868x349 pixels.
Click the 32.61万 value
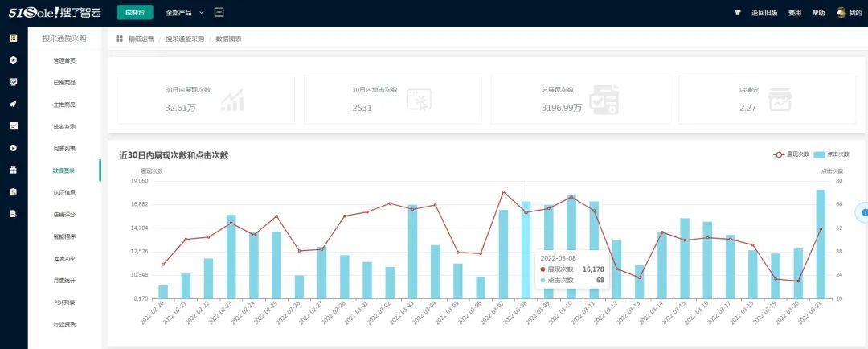(x=181, y=108)
